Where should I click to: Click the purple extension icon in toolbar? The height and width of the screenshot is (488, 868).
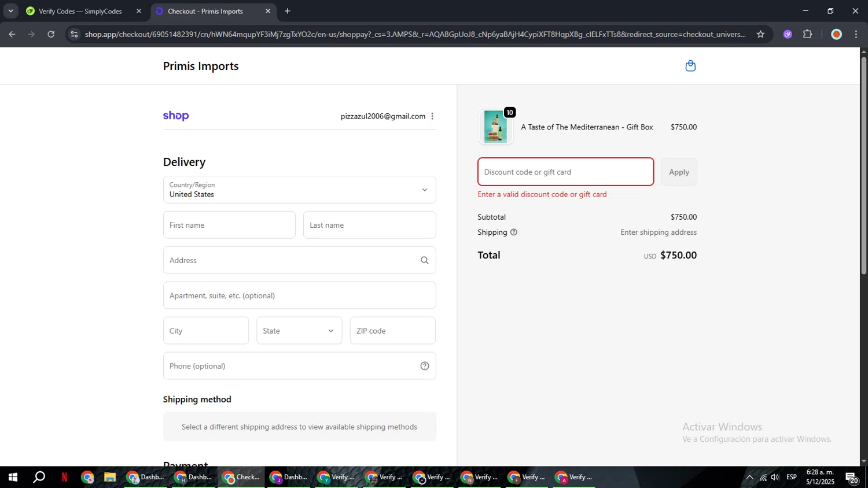point(788,34)
